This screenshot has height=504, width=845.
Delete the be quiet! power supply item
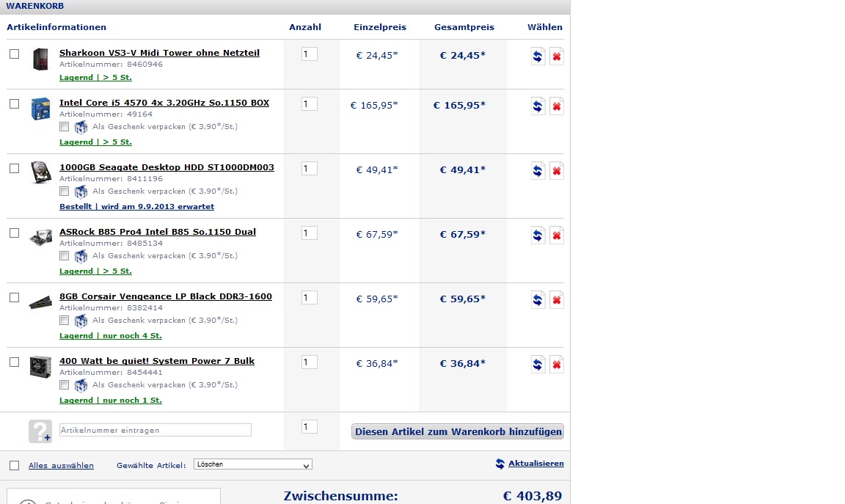pyautogui.click(x=557, y=365)
